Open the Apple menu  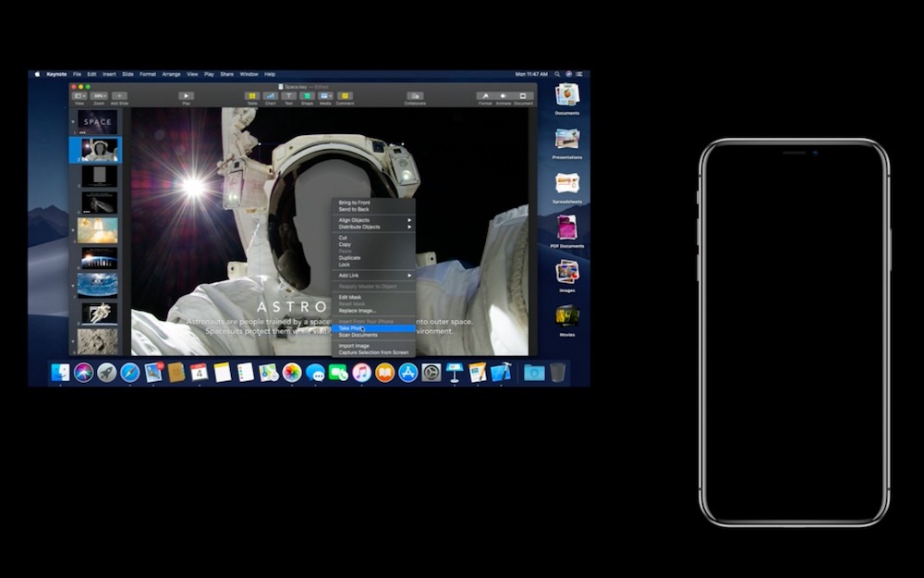37,74
